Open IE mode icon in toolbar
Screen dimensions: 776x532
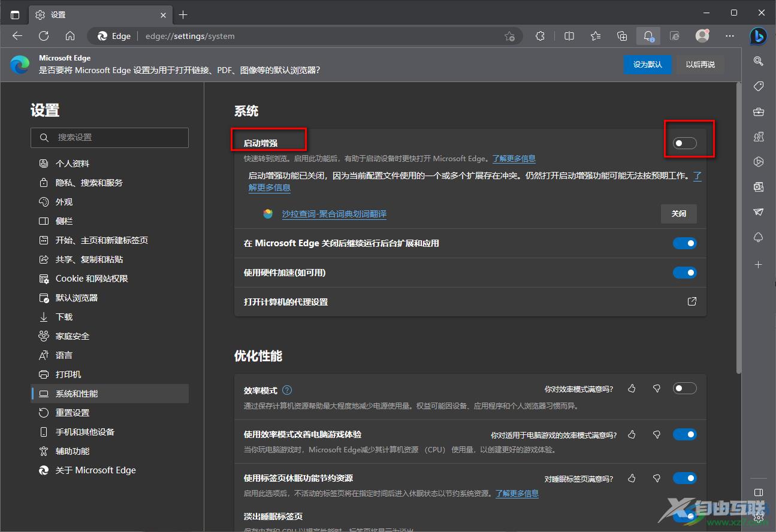click(x=675, y=36)
